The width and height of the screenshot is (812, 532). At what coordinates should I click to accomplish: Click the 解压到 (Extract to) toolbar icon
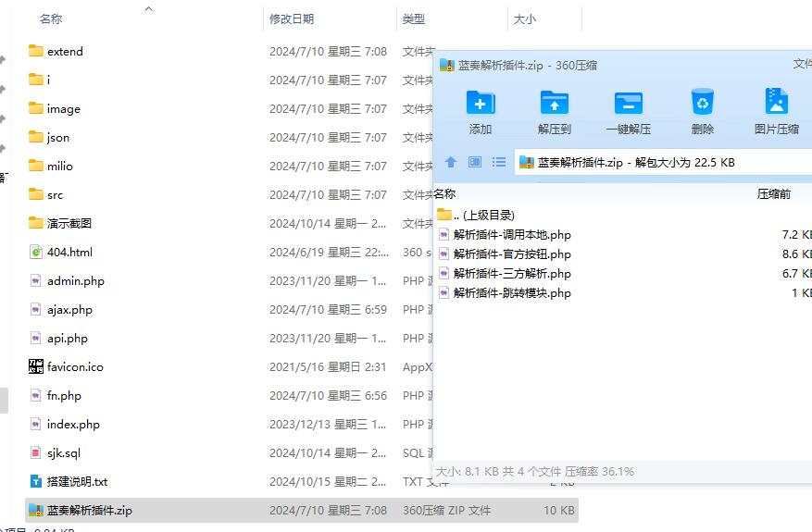tap(554, 102)
